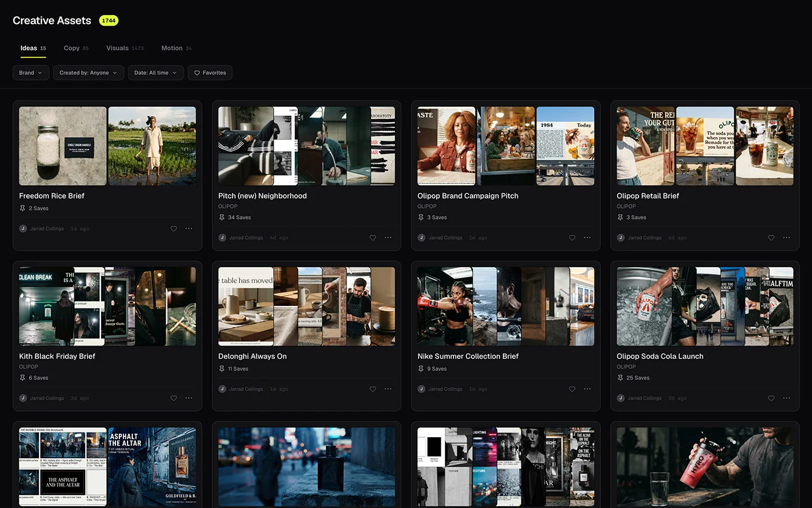Favorite the Olipop Brand Campaign Pitch card
Image resolution: width=812 pixels, height=508 pixels.
[572, 237]
